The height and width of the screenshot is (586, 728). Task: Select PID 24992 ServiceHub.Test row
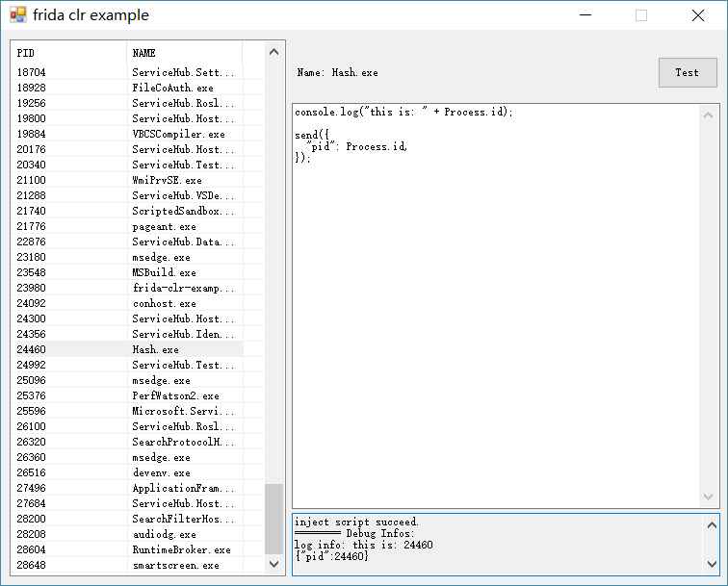[x=127, y=365]
